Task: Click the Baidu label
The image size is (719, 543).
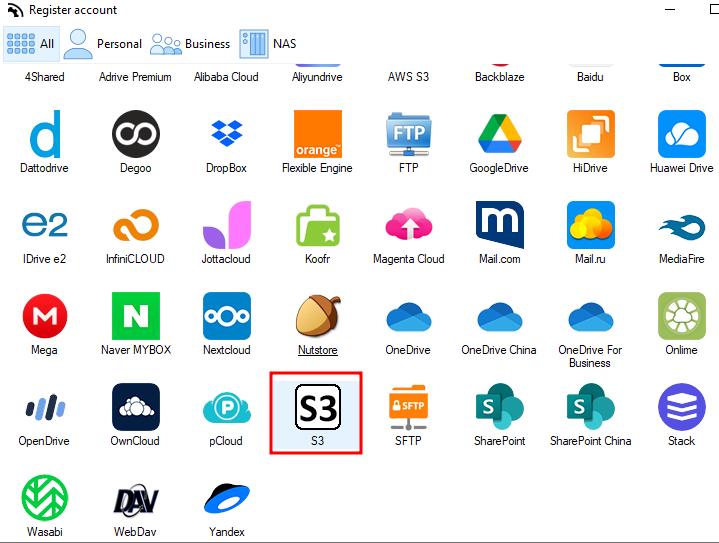Action: coord(590,77)
